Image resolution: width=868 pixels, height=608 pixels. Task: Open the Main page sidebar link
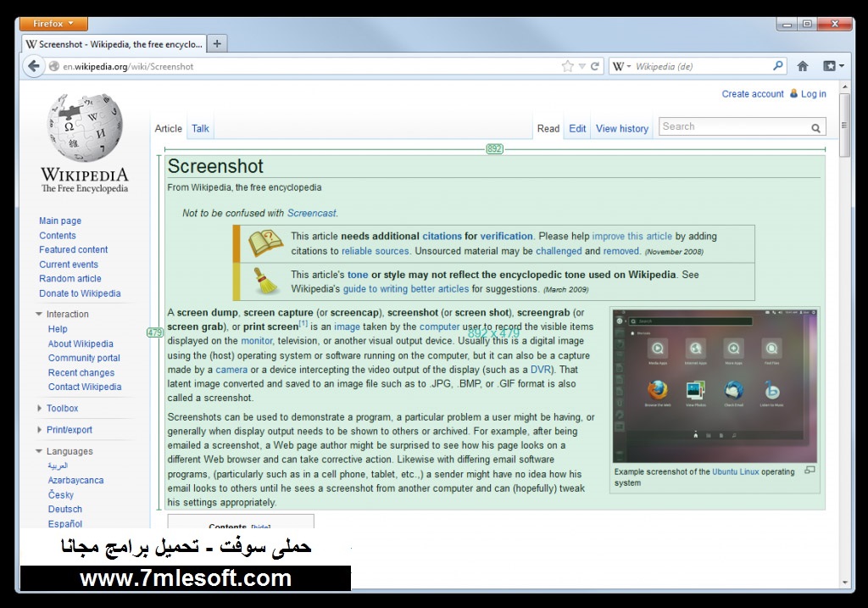pyautogui.click(x=60, y=220)
